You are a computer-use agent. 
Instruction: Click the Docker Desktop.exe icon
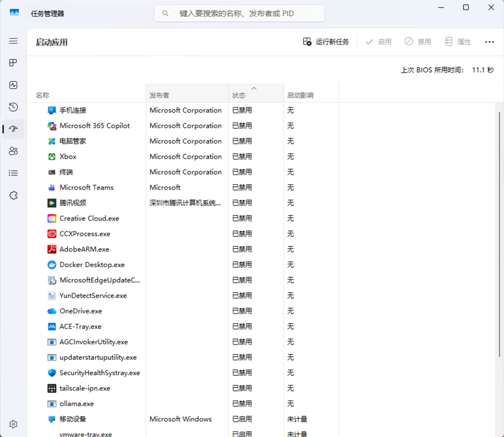click(52, 265)
